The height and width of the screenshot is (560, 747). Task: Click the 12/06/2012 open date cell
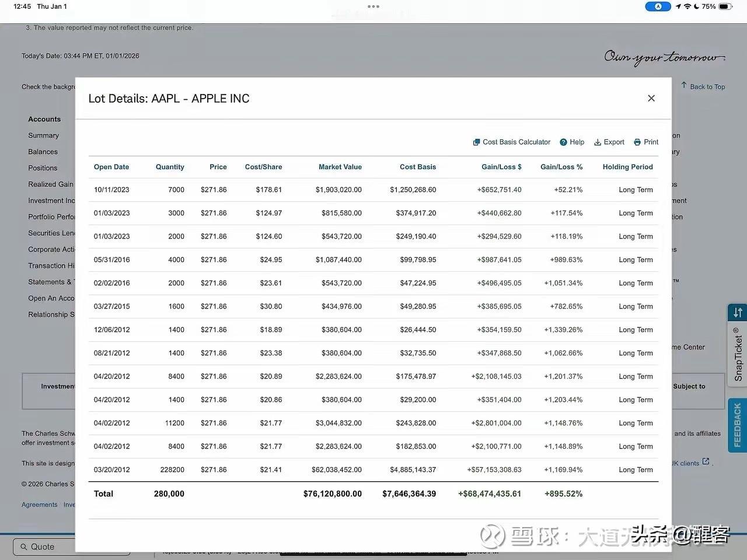pos(111,330)
